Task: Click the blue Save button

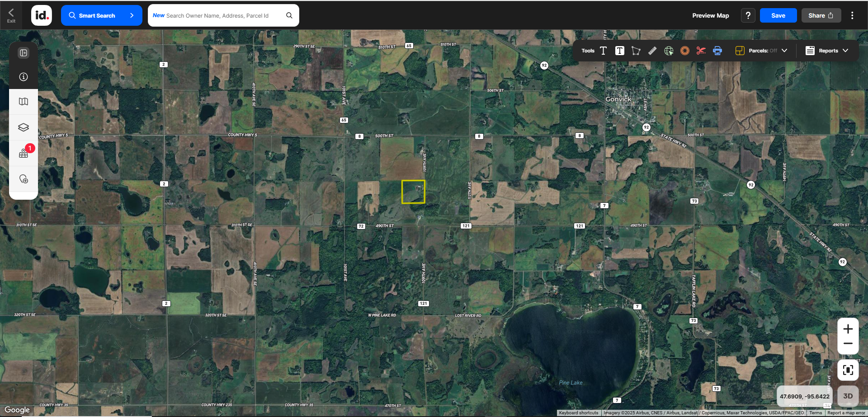Action: 778,15
